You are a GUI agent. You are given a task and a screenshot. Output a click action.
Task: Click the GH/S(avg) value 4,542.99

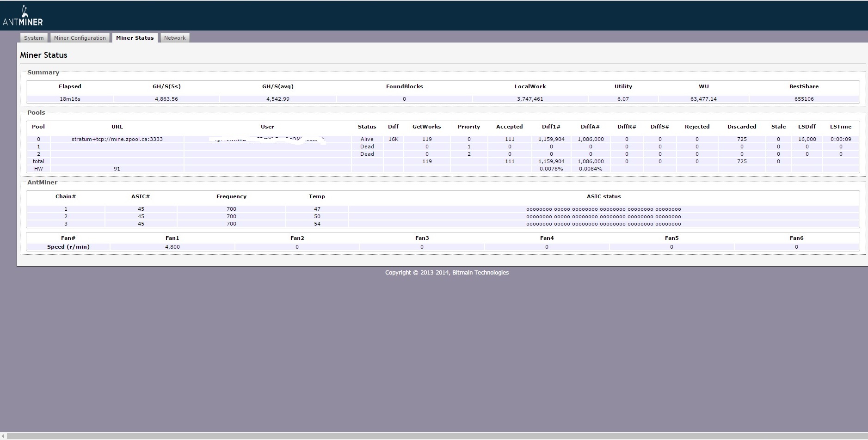pos(278,99)
